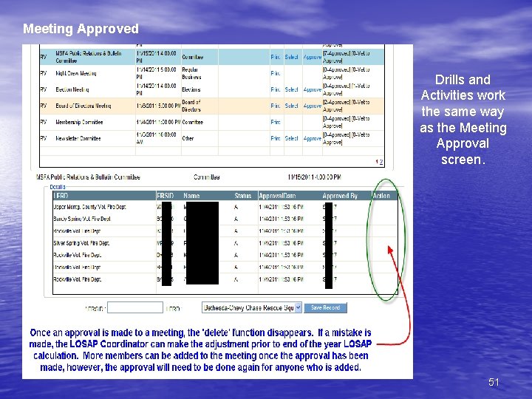Click Select link for MSFA Public Relations row
Image resolution: width=532 pixels, height=399 pixels.
(x=291, y=57)
